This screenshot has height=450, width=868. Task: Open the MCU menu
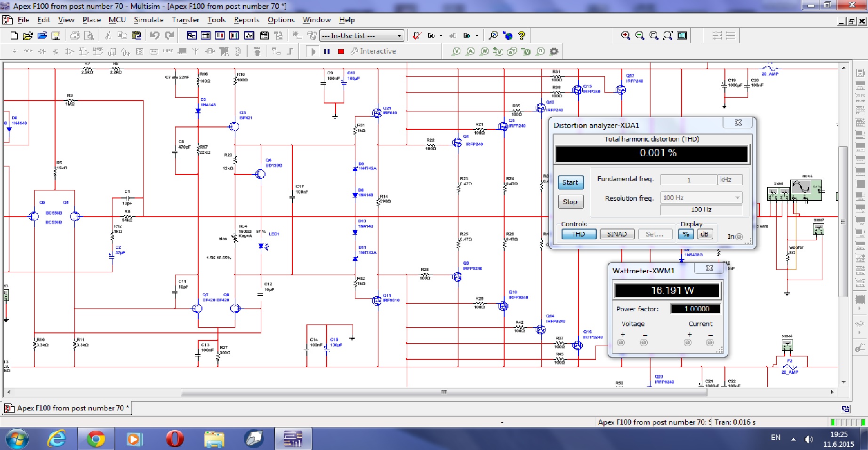[x=117, y=20]
